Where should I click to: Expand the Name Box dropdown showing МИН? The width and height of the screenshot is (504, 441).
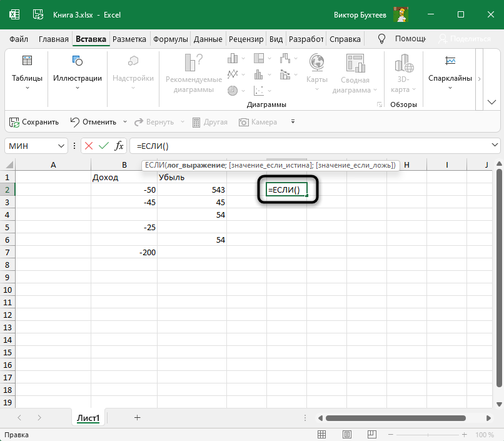[x=61, y=146]
